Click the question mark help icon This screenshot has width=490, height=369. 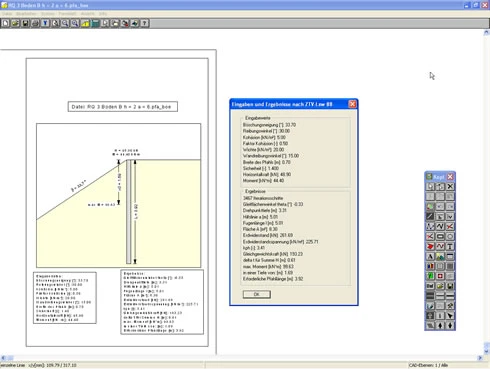[x=145, y=23]
